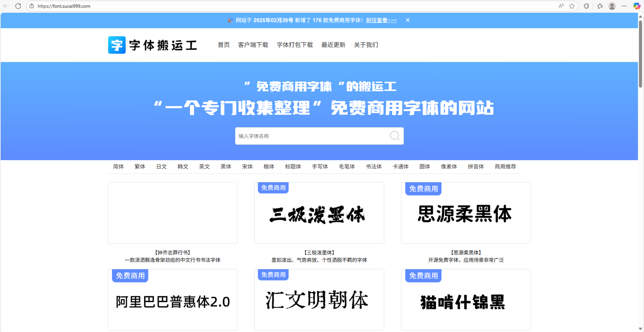The width and height of the screenshot is (644, 332).
Task: Select the 手写体 category tab
Action: click(320, 167)
